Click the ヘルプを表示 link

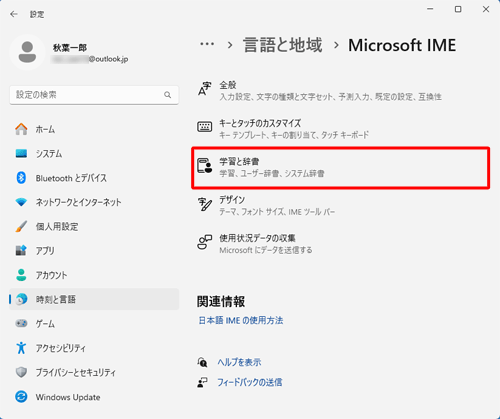[x=239, y=362]
